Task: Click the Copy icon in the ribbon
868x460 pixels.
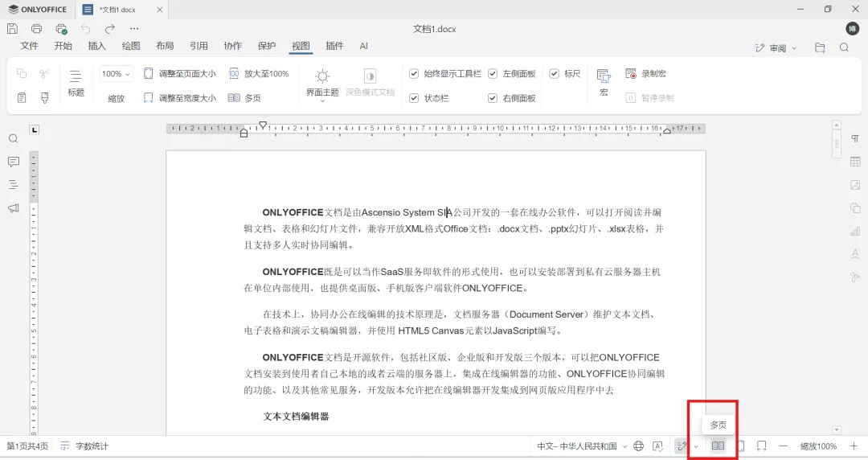Action: pyautogui.click(x=22, y=74)
